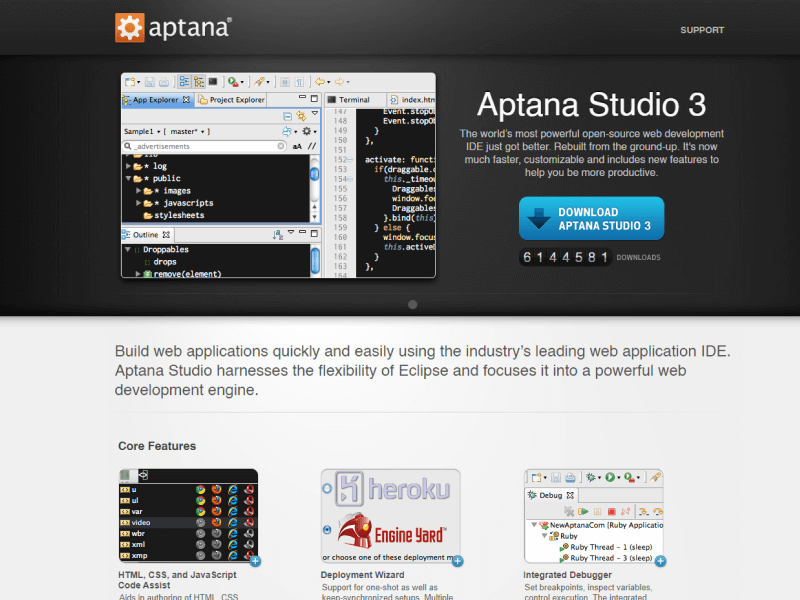Toggle the code fold marker at line 152
The width and height of the screenshot is (800, 600).
pos(350,160)
